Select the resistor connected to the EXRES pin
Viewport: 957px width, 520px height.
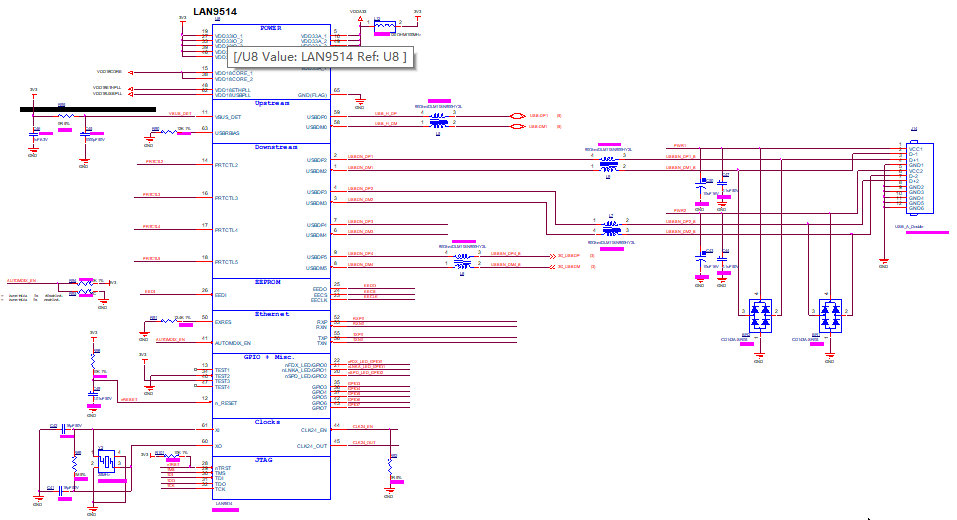(167, 320)
